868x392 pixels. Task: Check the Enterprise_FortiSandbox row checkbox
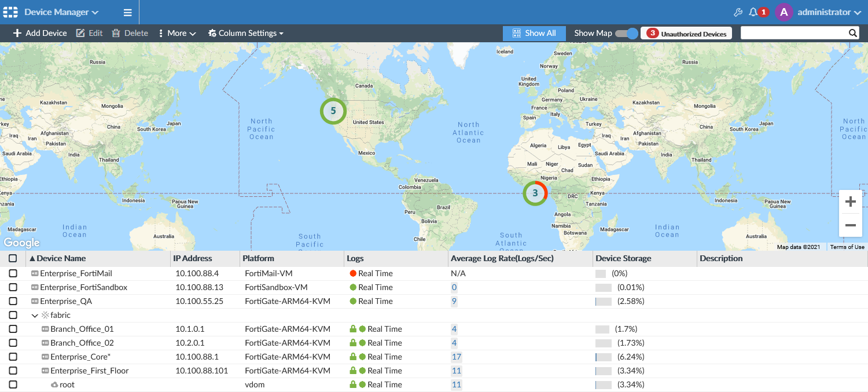[x=13, y=287]
